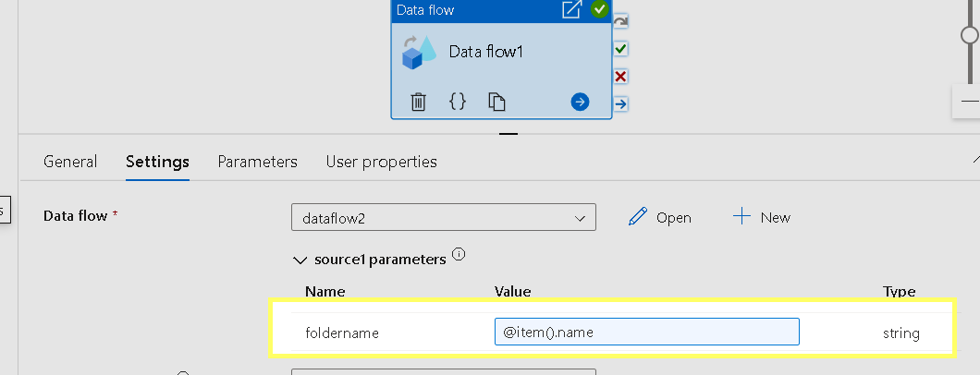This screenshot has width=980, height=375.
Task: Select the grey skipped dependency connector
Action: tap(621, 21)
